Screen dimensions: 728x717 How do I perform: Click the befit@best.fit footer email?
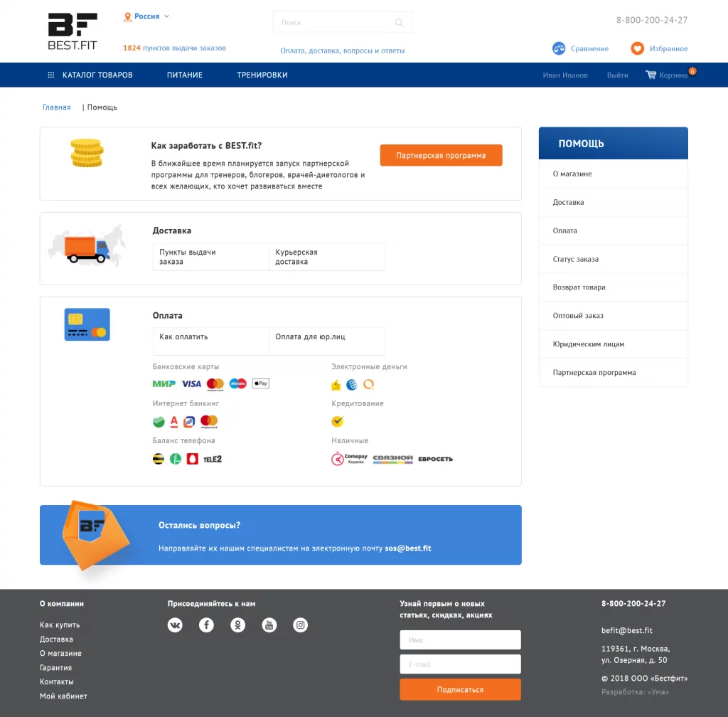[627, 631]
